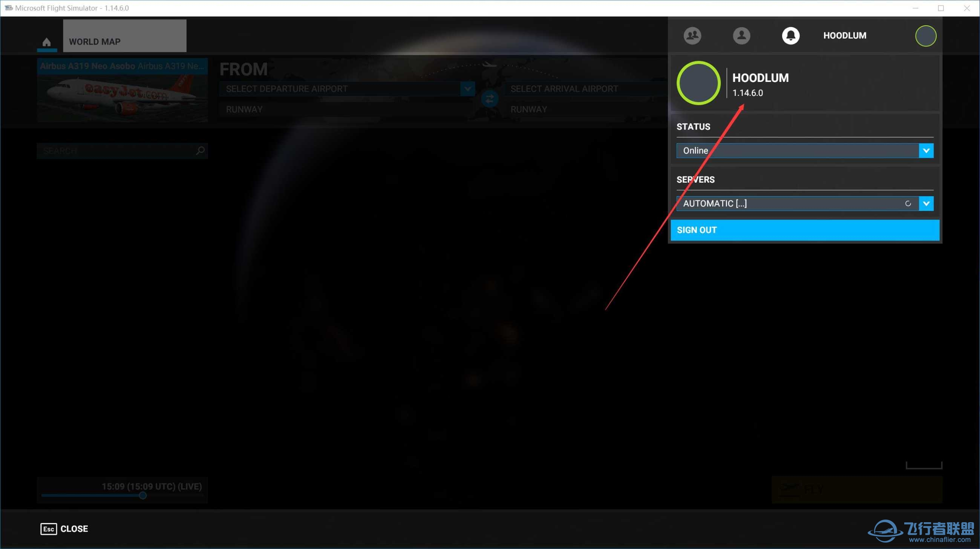Image resolution: width=980 pixels, height=549 pixels.
Task: Click the small avatar circle in the top bar
Action: click(x=925, y=36)
